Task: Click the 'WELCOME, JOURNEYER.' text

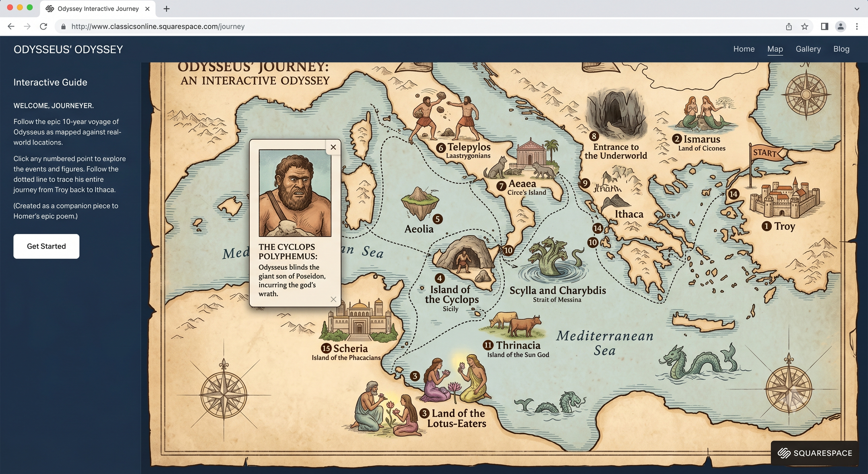Action: [53, 106]
